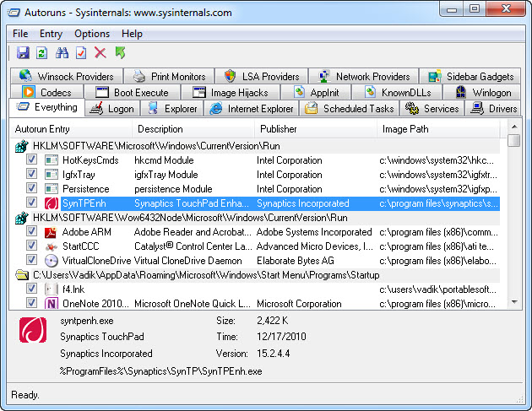Click the Refresh toolbar icon
Screen dimensions: 532x411
click(41, 53)
